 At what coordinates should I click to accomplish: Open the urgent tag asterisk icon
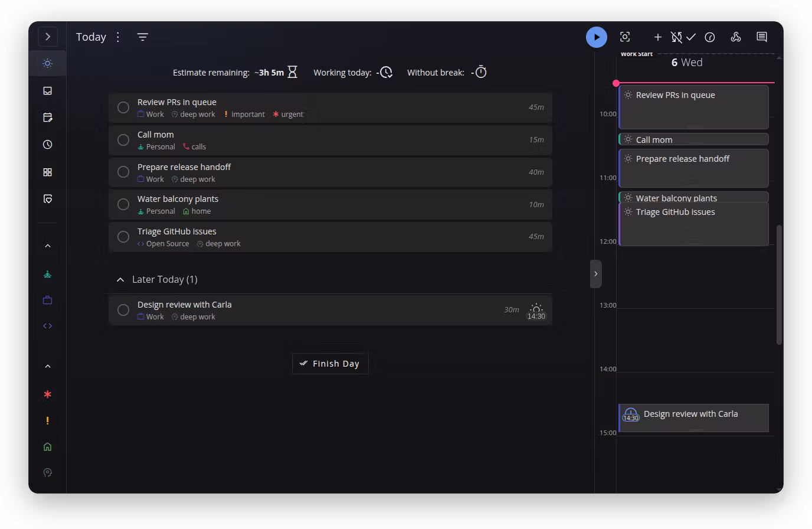pyautogui.click(x=48, y=394)
